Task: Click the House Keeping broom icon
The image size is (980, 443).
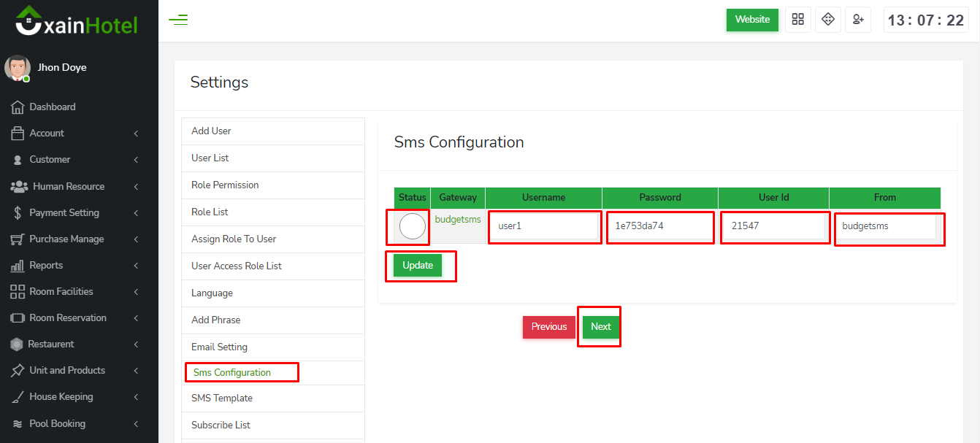Action: coord(18,397)
